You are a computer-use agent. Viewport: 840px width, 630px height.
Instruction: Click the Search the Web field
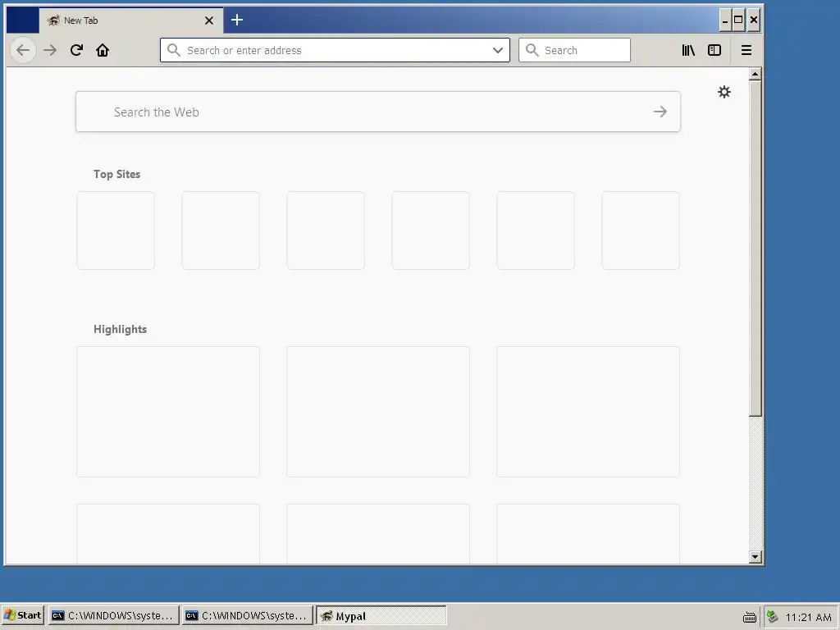(x=378, y=112)
